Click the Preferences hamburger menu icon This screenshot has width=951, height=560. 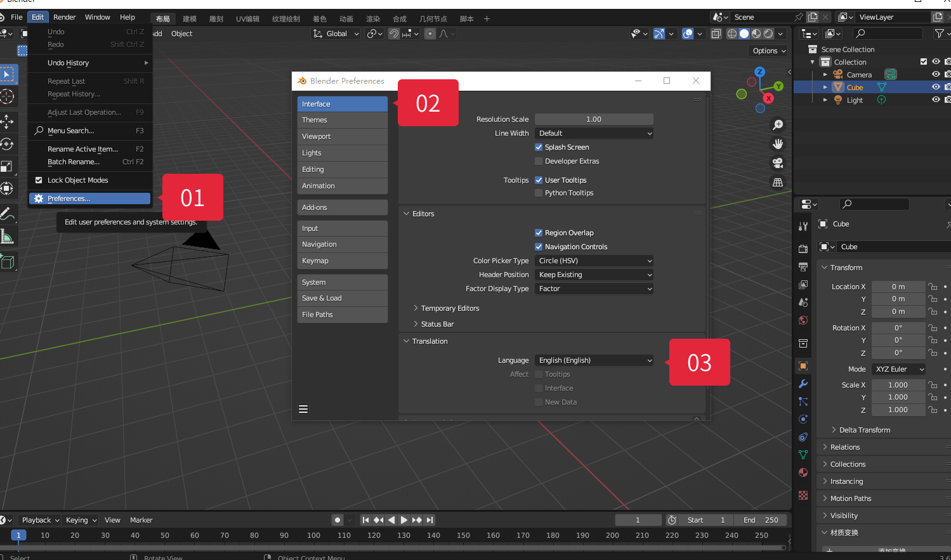coord(303,409)
